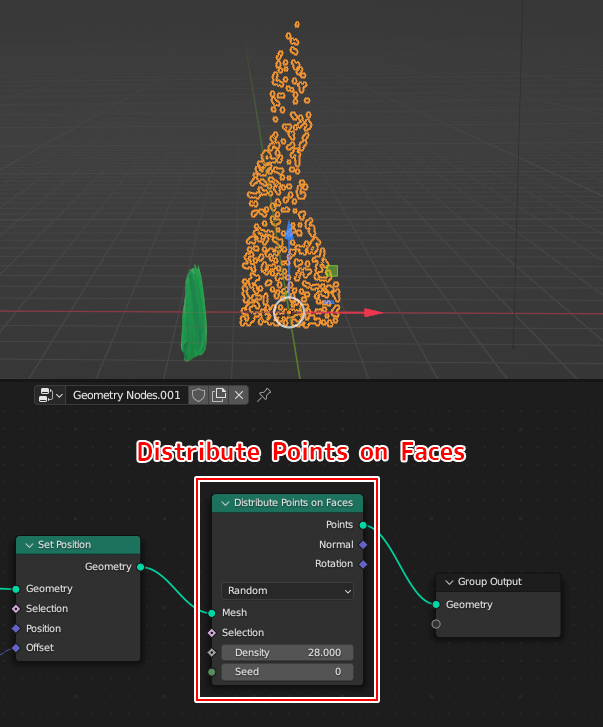This screenshot has width=603, height=727.
Task: Open the Random distribution method dropdown
Action: pyautogui.click(x=288, y=591)
